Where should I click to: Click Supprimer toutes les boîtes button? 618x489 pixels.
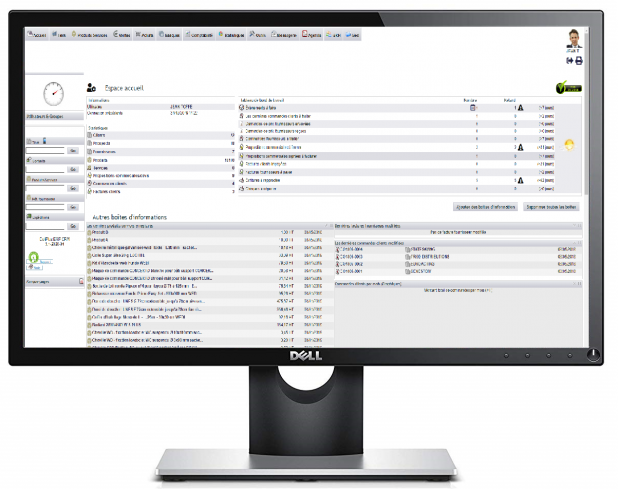551,207
